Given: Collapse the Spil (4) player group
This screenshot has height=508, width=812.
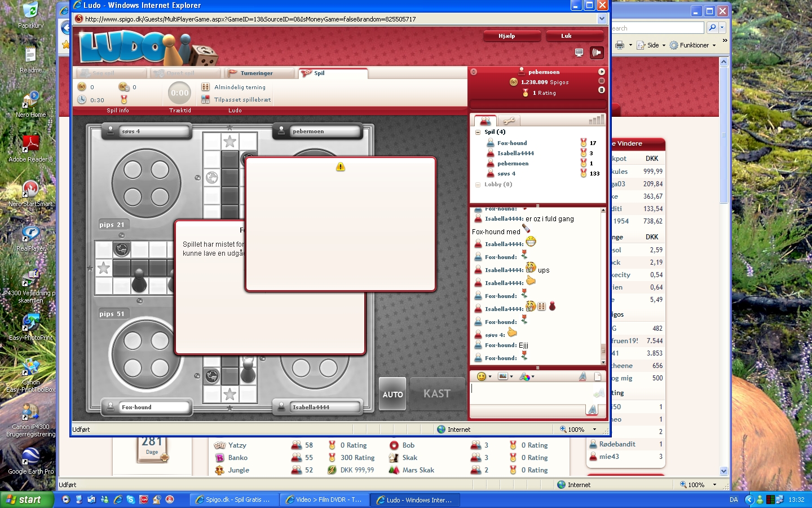Looking at the screenshot, I should click(x=478, y=132).
